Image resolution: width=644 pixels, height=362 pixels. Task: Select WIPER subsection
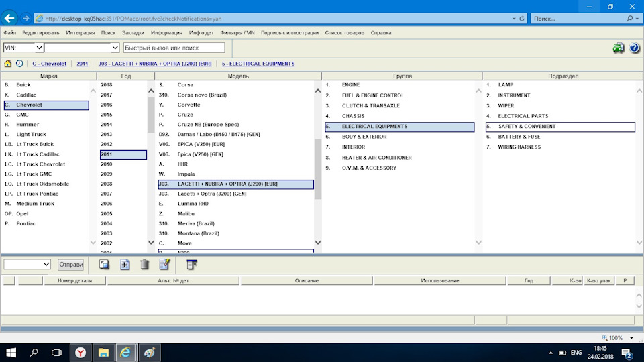pos(560,105)
